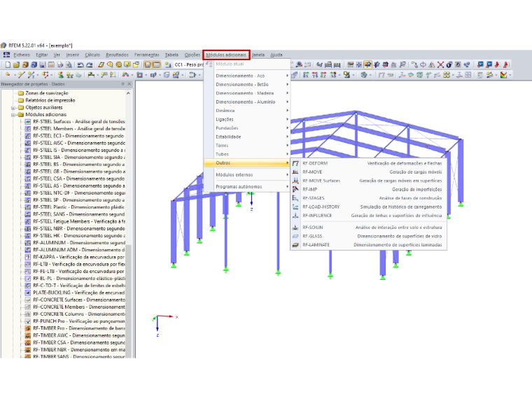Select Relatórios de impressão folder

coord(50,100)
